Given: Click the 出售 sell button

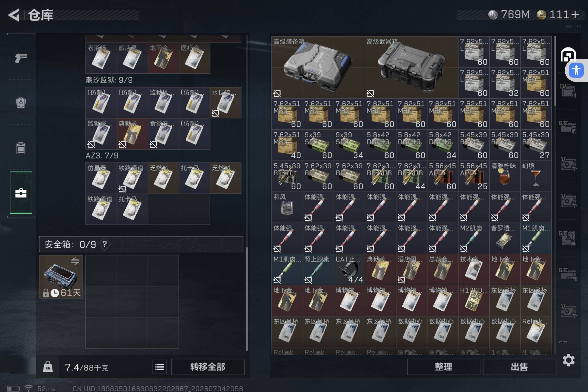Looking at the screenshot, I should 519,367.
